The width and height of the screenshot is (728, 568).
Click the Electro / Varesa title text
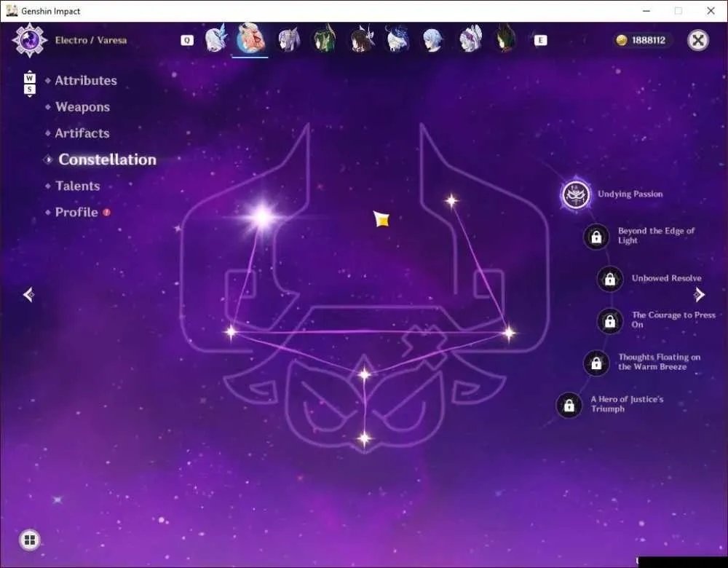click(91, 40)
